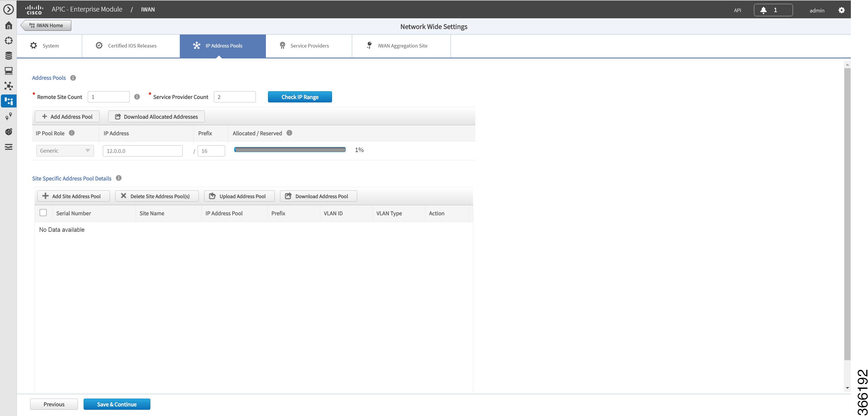Click Add Address Pool button
868x416 pixels.
pos(67,117)
